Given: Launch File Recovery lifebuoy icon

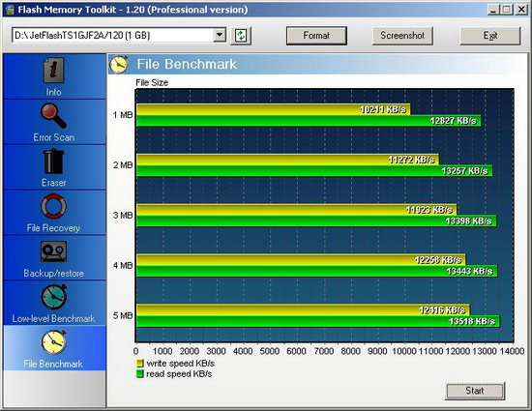Looking at the screenshot, I should [x=53, y=206].
